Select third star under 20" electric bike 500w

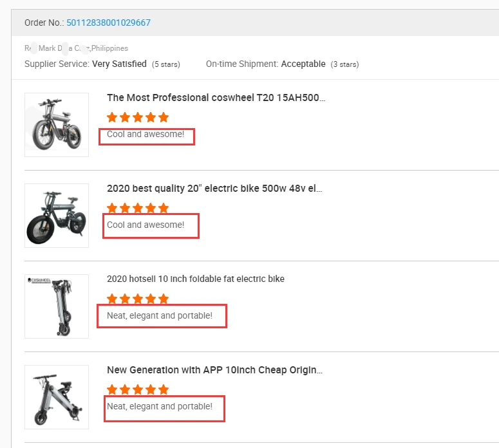coord(138,208)
